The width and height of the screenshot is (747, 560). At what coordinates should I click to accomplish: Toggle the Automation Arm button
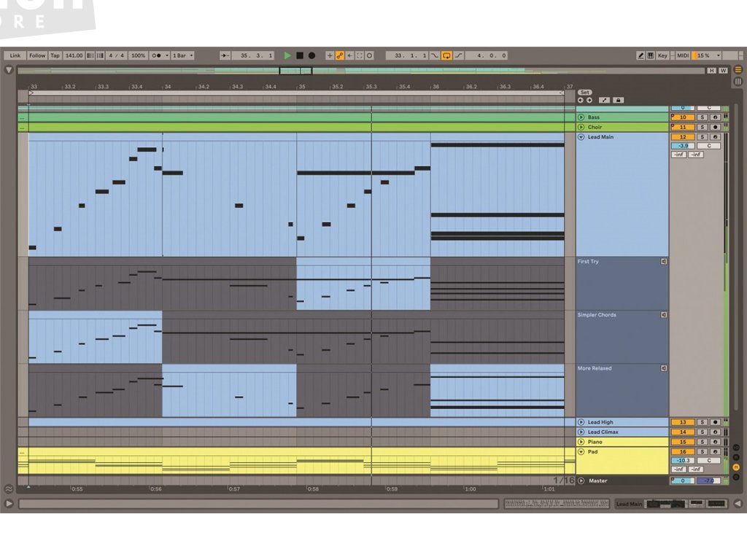tap(340, 55)
